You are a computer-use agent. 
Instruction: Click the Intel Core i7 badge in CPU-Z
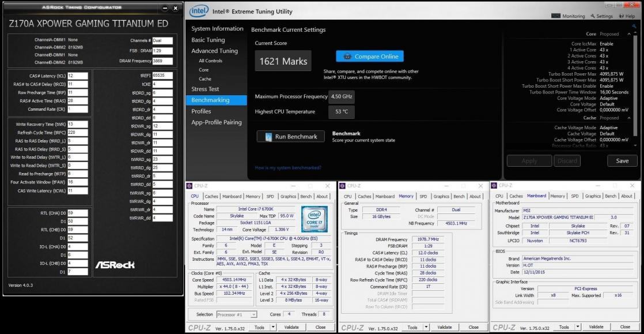(314, 219)
